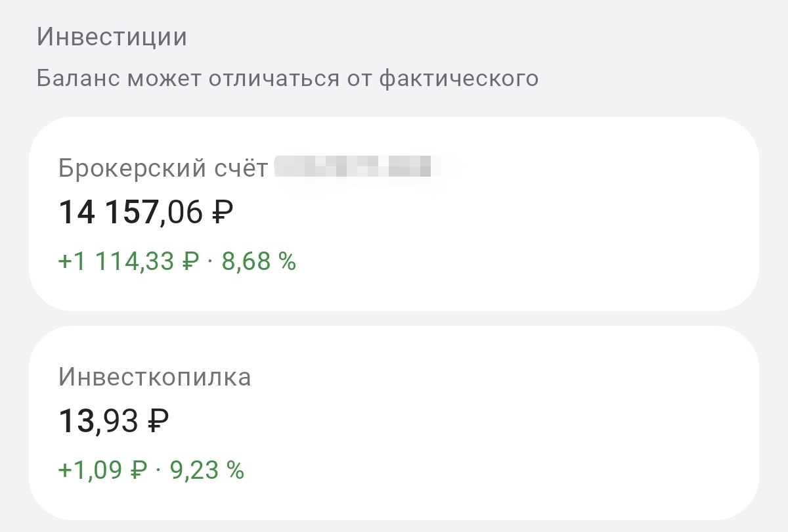
Task: Click the green profit line of brokerage account
Action: [177, 261]
